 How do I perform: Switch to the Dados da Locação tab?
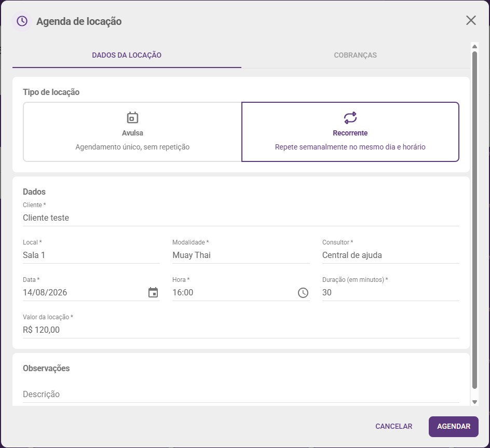pyautogui.click(x=127, y=56)
